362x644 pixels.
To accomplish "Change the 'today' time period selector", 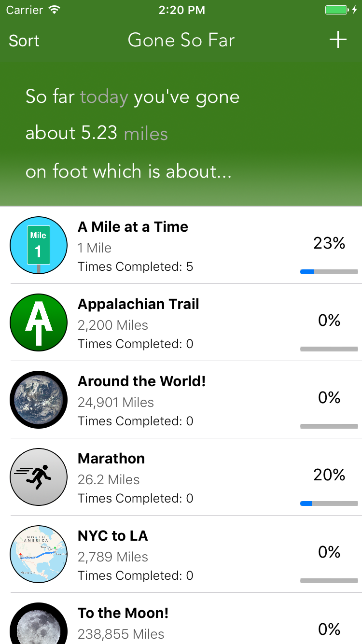I will 104,97.
